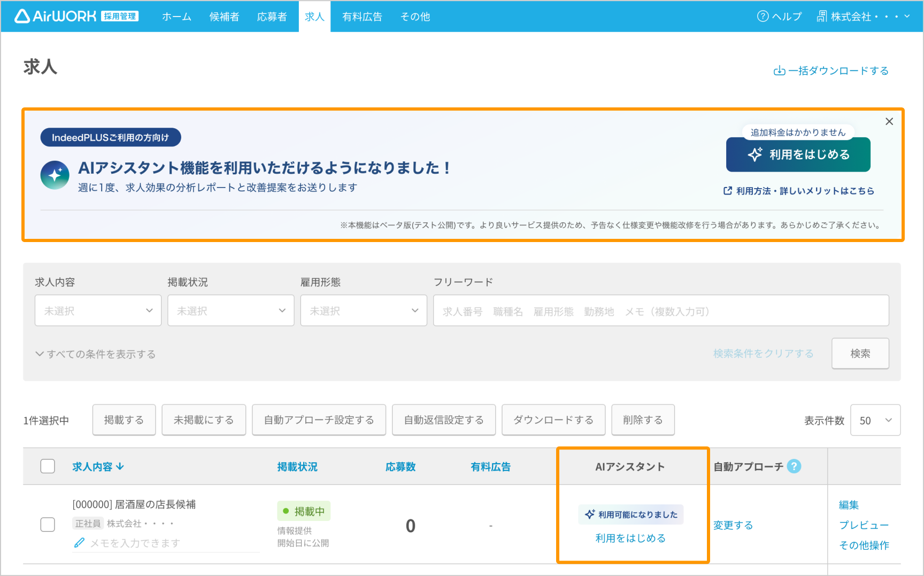Open the 表示件数 50 dropdown
924x576 pixels.
(x=875, y=420)
